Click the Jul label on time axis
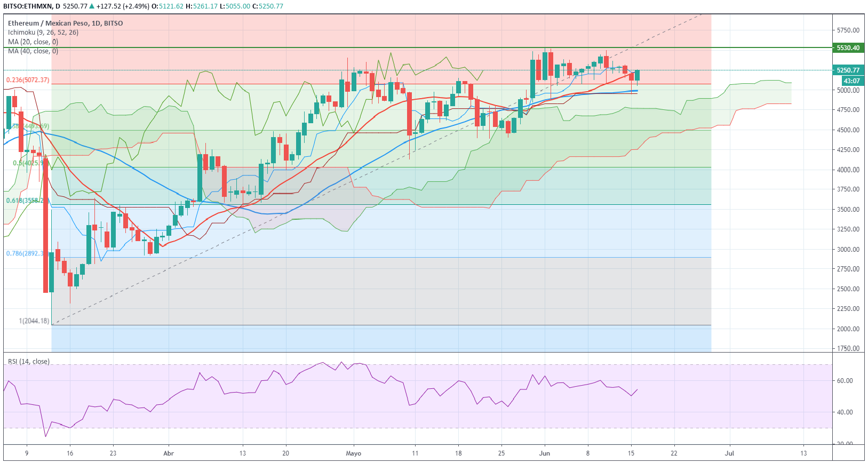Screen dimensions: 868x463 pyautogui.click(x=729, y=453)
